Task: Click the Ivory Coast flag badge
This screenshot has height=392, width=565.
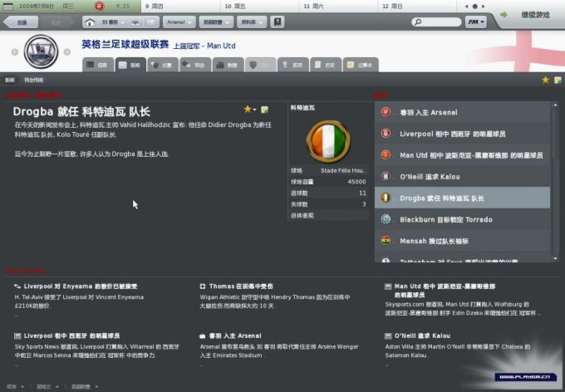Action: click(328, 141)
